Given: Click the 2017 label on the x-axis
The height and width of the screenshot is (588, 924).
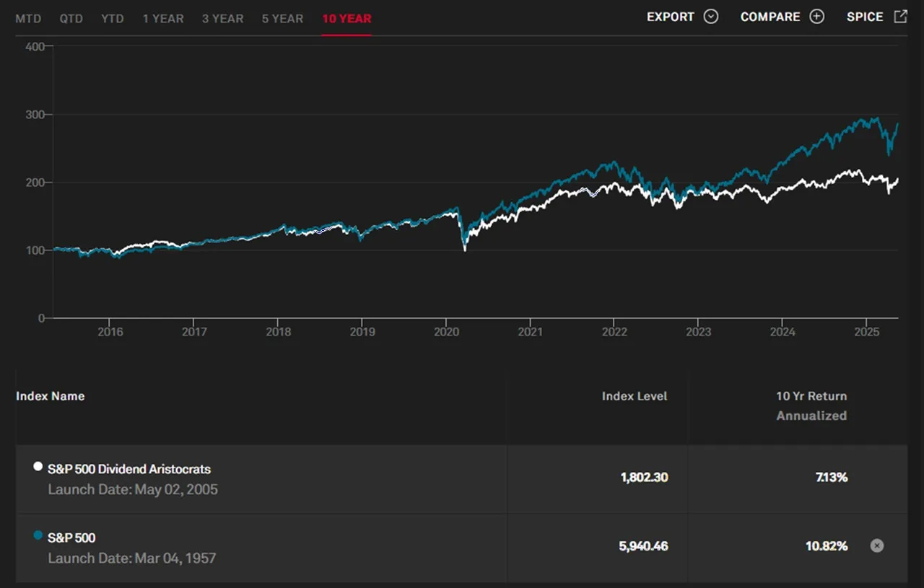Looking at the screenshot, I should 194,332.
